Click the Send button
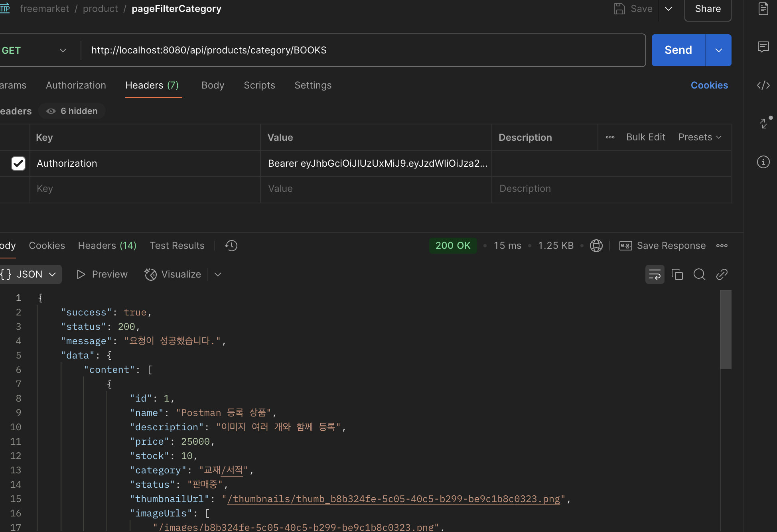This screenshot has width=777, height=532. point(678,50)
